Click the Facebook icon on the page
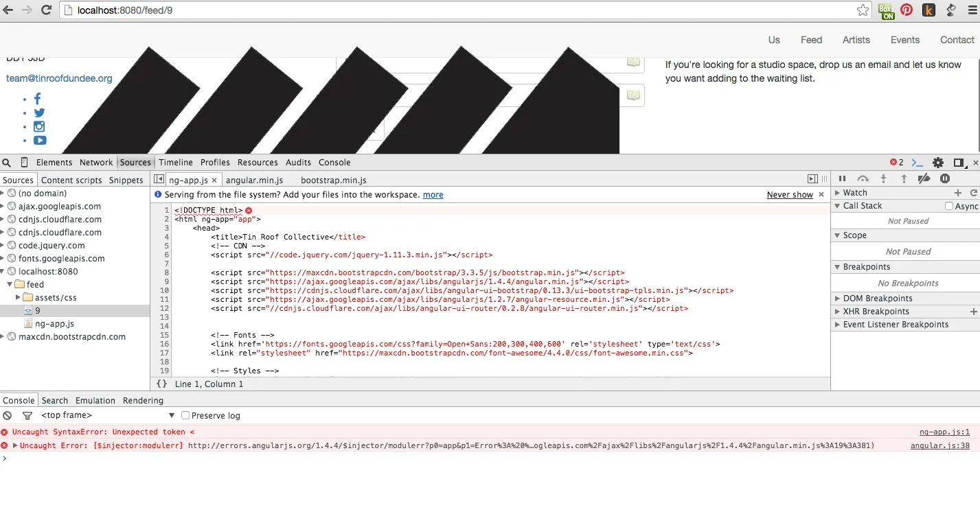 (38, 99)
